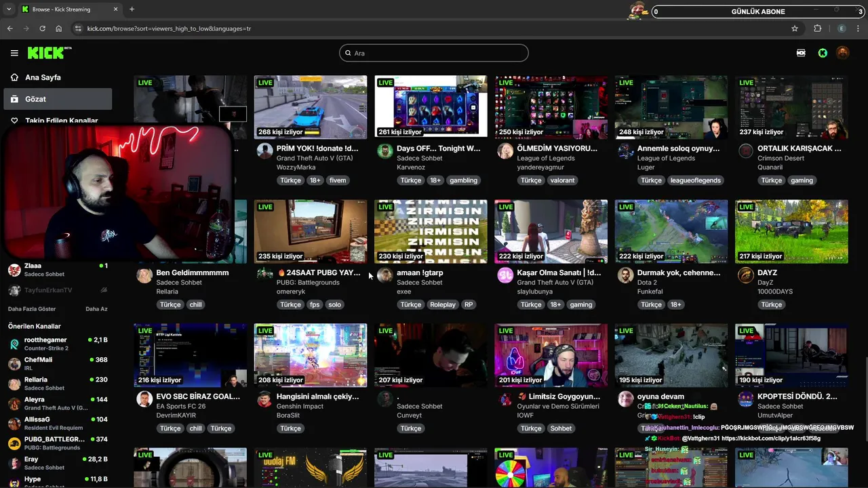The width and height of the screenshot is (868, 488).
Task: Go to Ana Sayfa
Action: [x=58, y=77]
